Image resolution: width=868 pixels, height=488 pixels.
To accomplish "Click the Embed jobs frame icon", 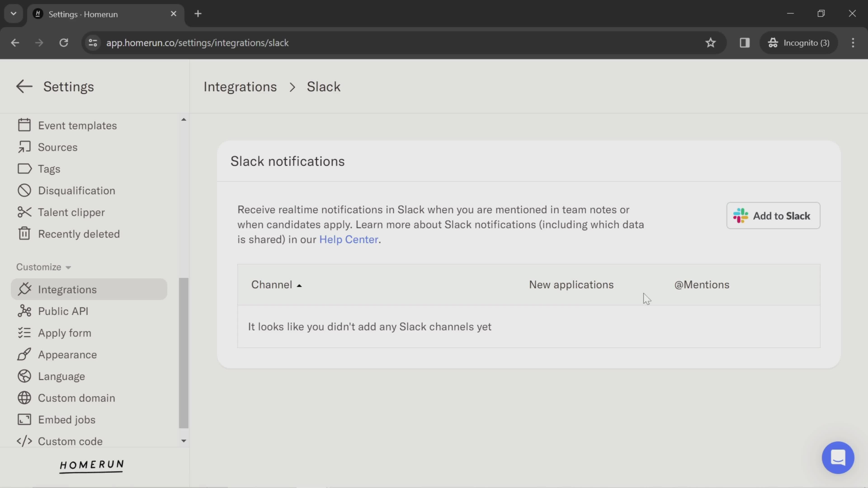I will tap(24, 420).
